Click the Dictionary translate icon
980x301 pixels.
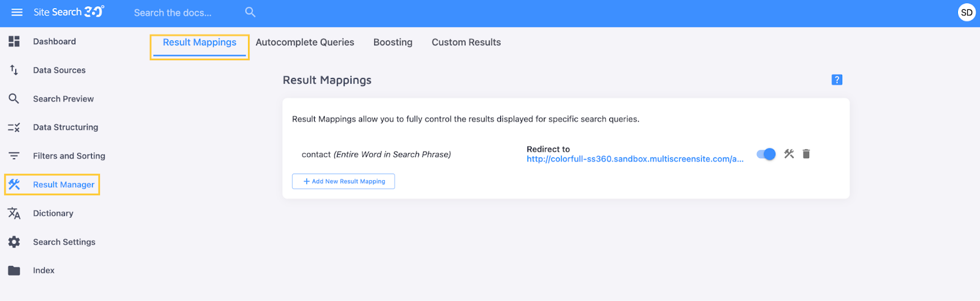pos(14,213)
